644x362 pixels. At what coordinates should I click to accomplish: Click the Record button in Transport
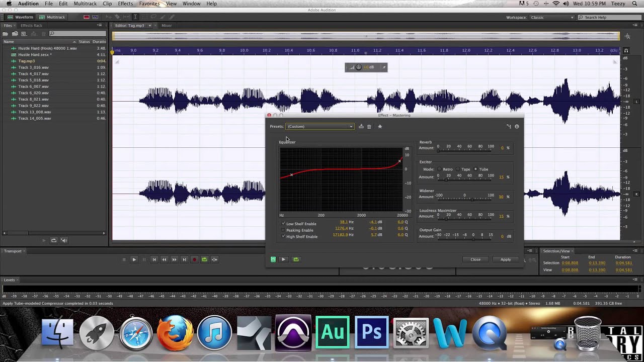(195, 259)
